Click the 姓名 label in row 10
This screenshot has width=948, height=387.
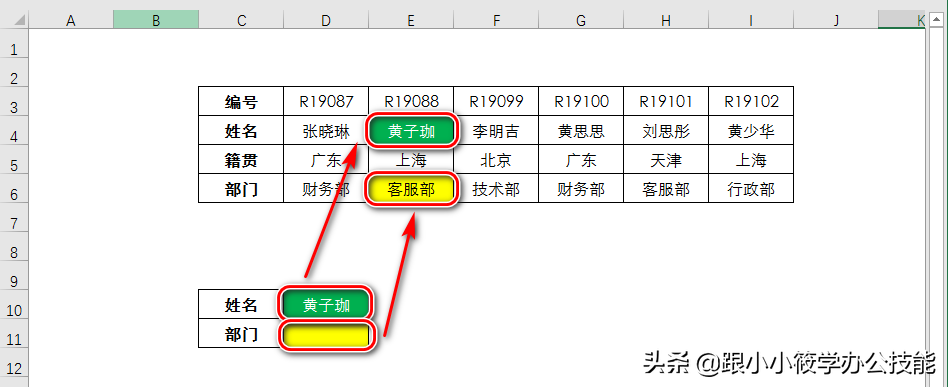(x=241, y=304)
